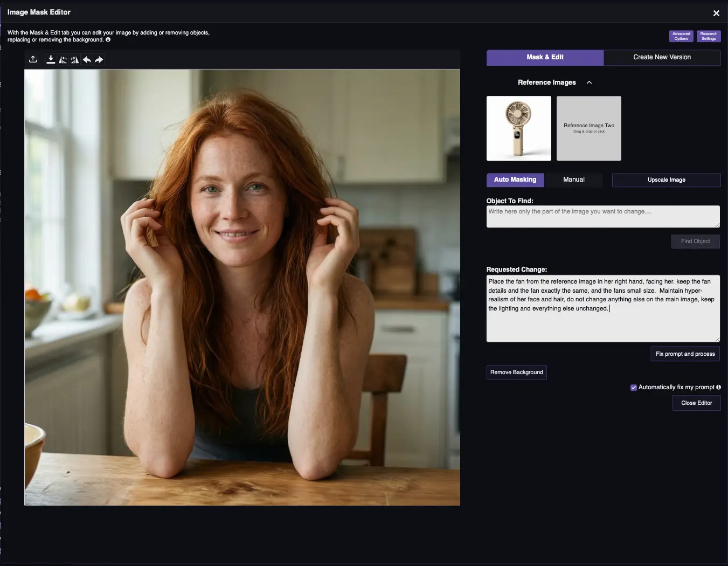Click the info icon beside the description text
The image size is (728, 566).
108,40
